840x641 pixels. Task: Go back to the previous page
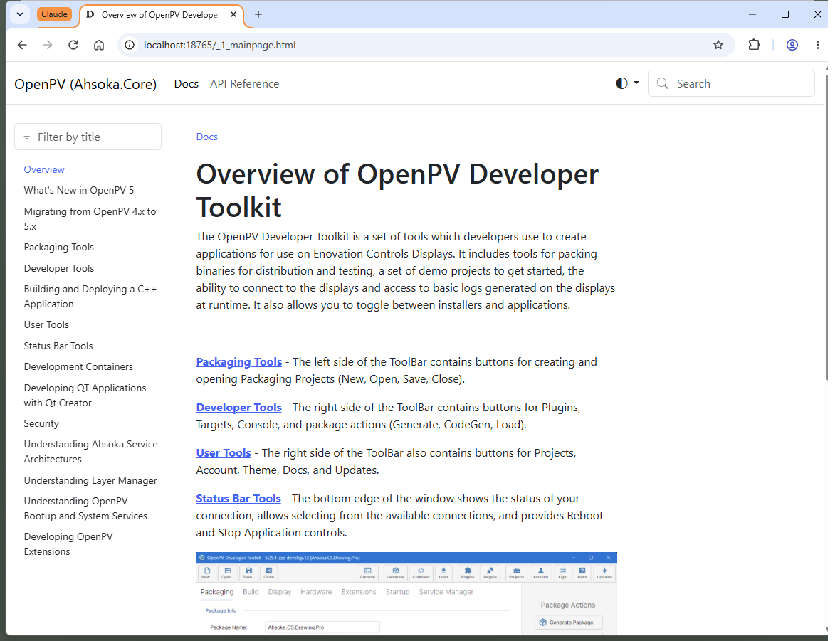[22, 45]
